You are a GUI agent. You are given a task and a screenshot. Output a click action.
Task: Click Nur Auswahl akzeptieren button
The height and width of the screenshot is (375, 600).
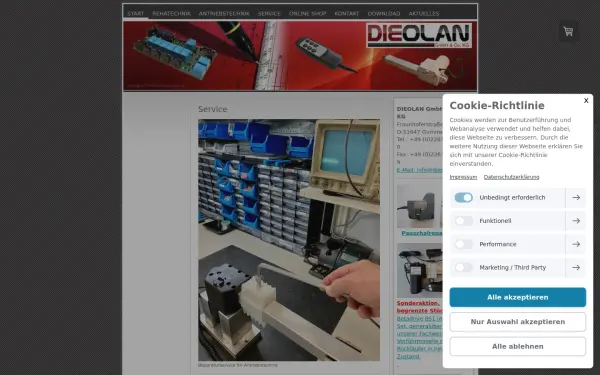518,322
